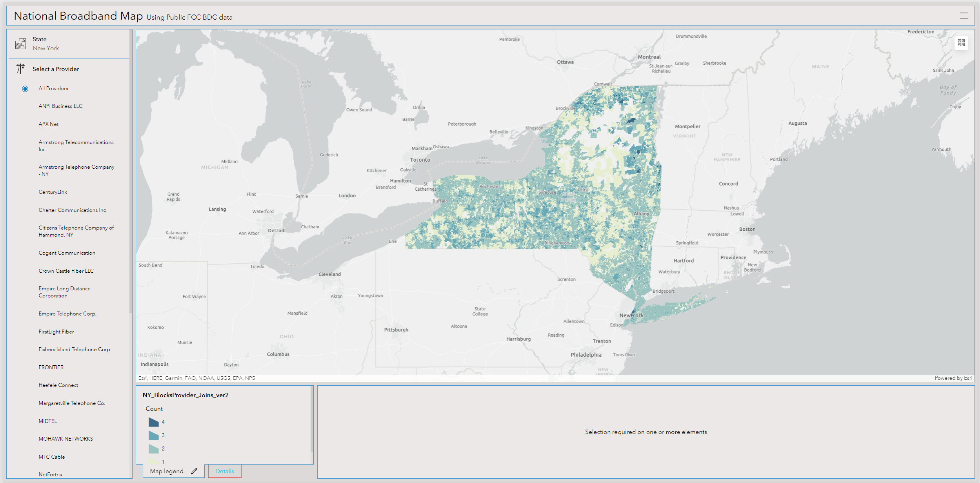Click the Count 3 legend symbol
The image size is (980, 483).
coord(154,436)
